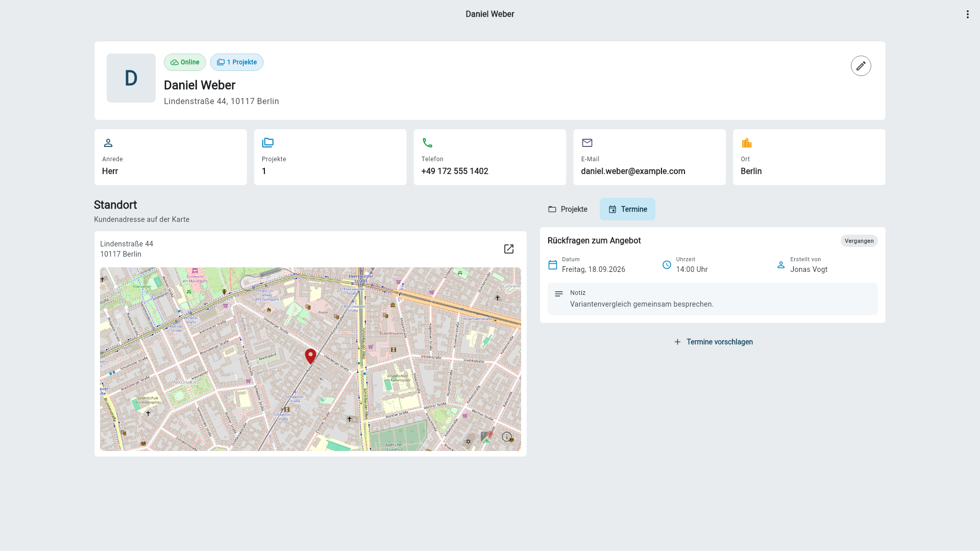
Task: Select the Termine tab
Action: [x=627, y=209]
